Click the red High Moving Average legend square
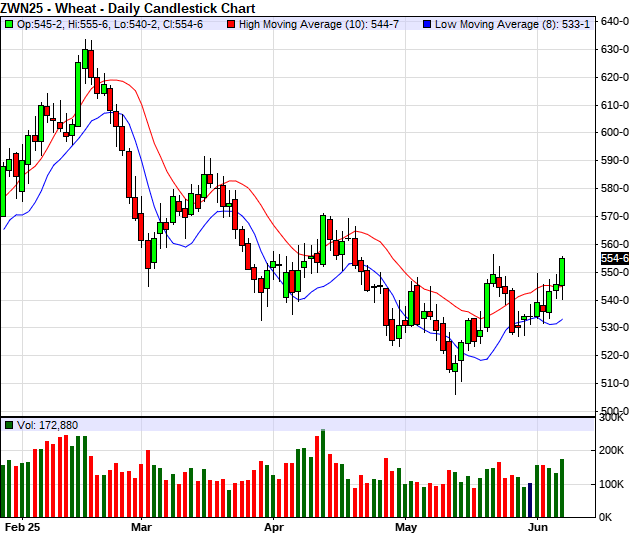640x536 pixels. pos(232,21)
